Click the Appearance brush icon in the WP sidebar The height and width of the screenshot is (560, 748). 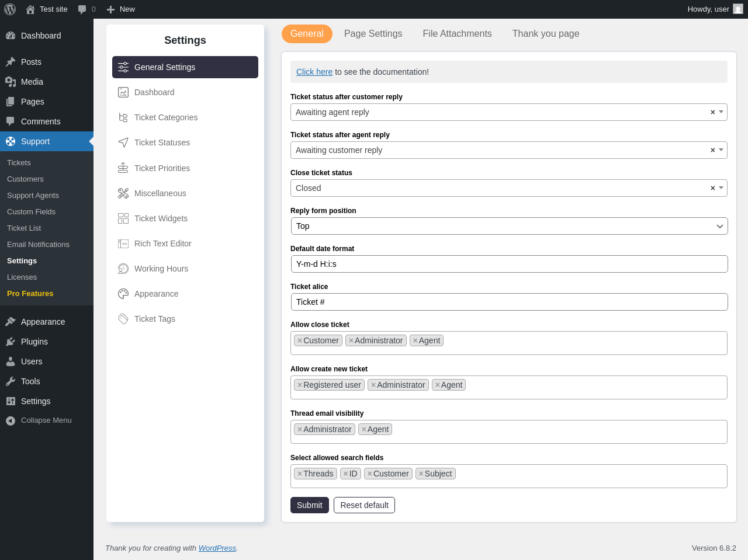[11, 322]
